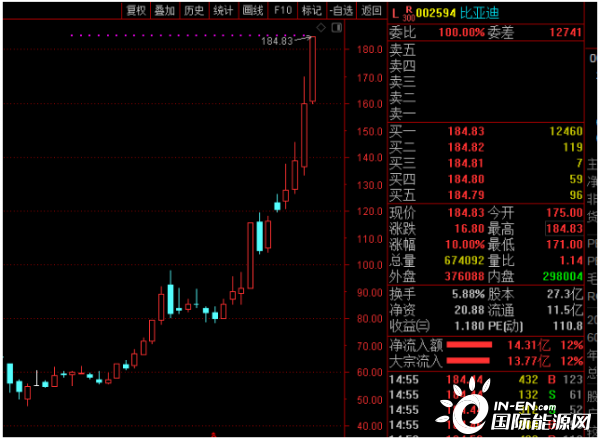Screen dimensions: 600x440
Task: Select stock code 002594
Action: click(x=435, y=13)
